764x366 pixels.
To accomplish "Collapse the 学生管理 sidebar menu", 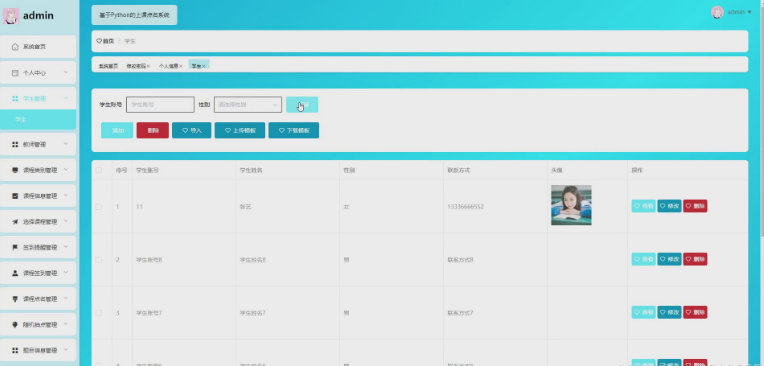I will (x=66, y=98).
